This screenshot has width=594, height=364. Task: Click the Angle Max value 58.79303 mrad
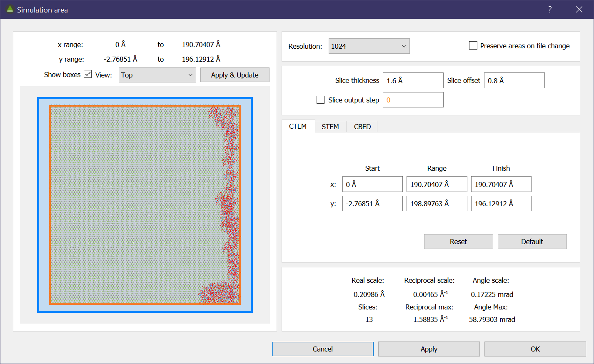click(x=492, y=319)
